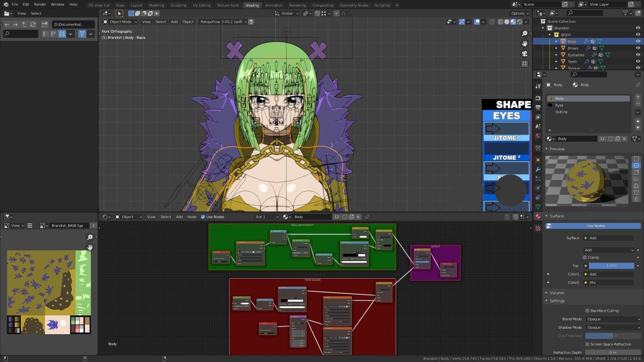
Task: Open Shadow Mode Opaque dropdown
Action: coord(613,327)
